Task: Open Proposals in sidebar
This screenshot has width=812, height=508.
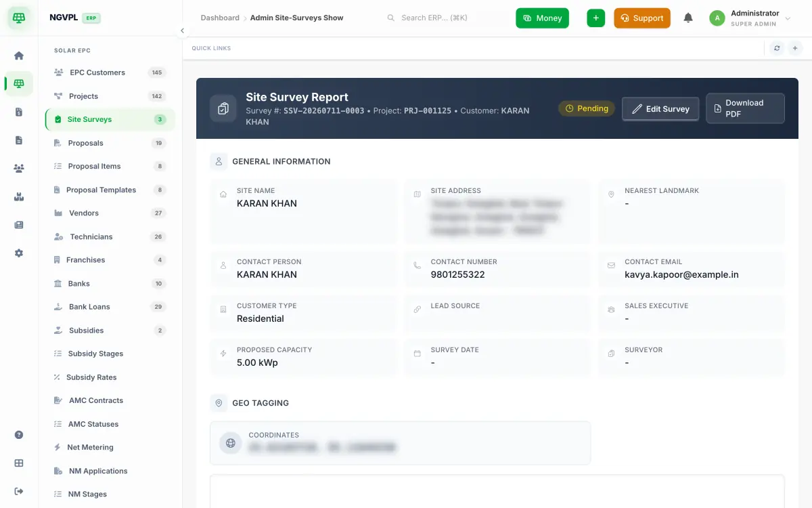Action: pos(110,143)
